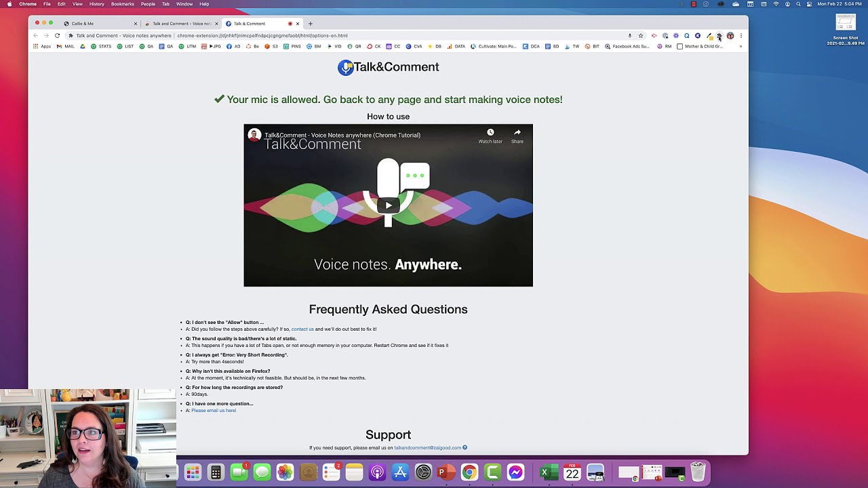Screen dimensions: 868x488
Task: Select the Screen Shot file on desktop
Action: (846, 29)
